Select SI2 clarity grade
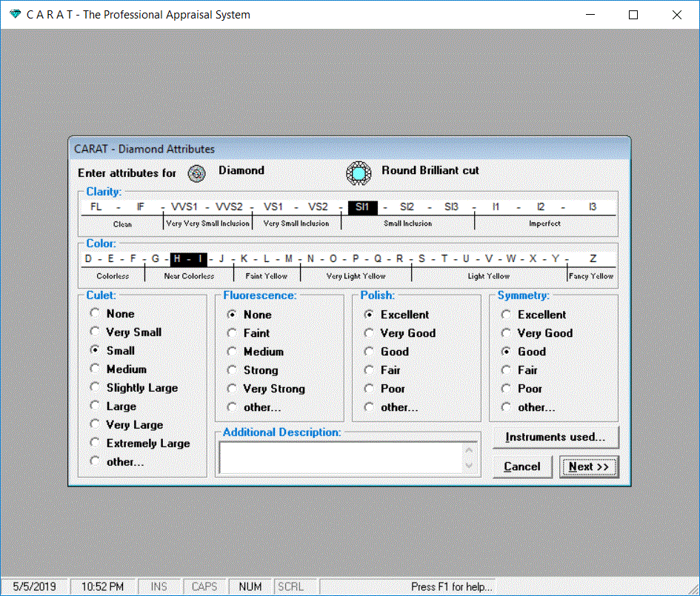Viewport: 700px width, 596px height. coord(407,207)
